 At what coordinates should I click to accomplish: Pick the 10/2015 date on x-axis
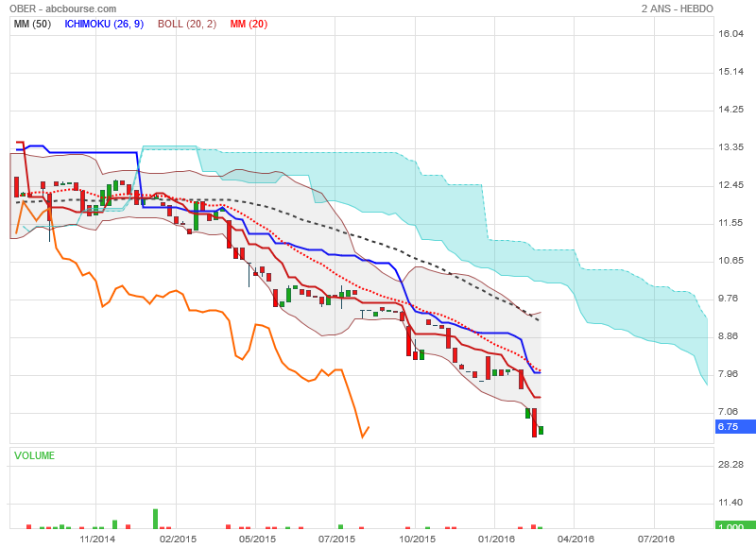417,539
